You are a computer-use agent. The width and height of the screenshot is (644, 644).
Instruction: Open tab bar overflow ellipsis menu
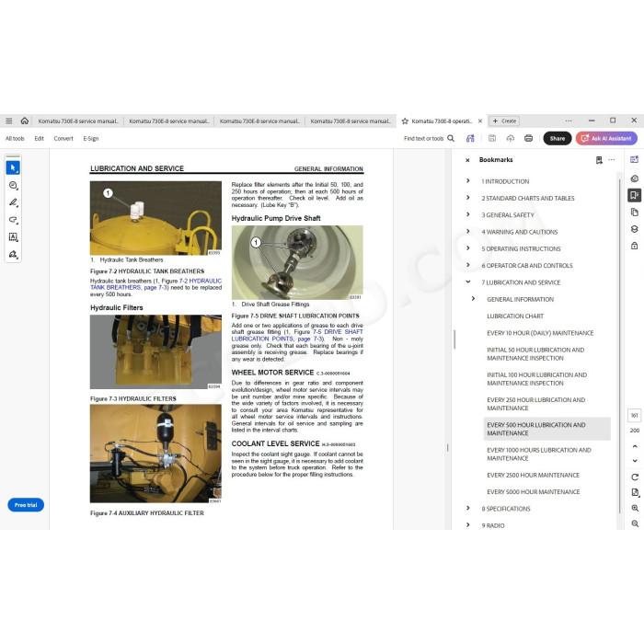point(569,121)
